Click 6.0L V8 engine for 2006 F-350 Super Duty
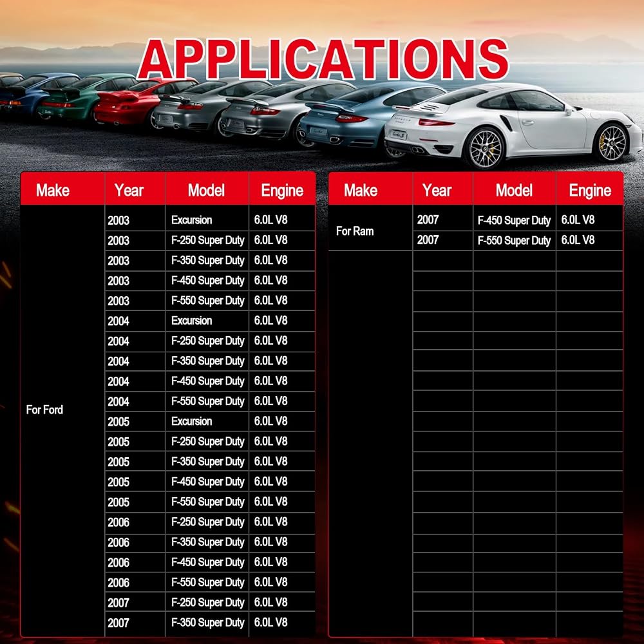Viewport: 644px width, 644px height. coord(270,542)
